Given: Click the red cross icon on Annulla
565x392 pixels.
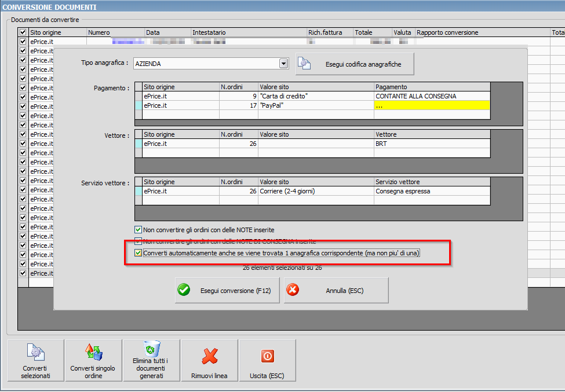Looking at the screenshot, I should (x=293, y=290).
